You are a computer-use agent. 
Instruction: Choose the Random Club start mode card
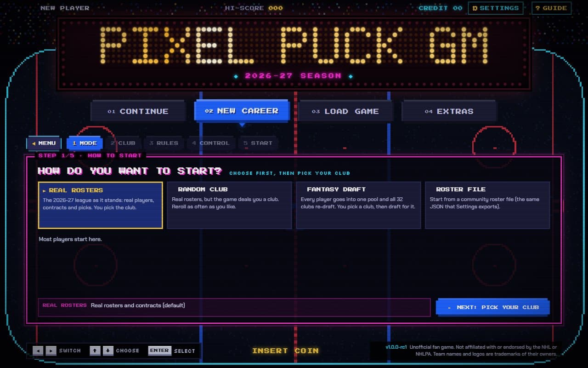229,205
